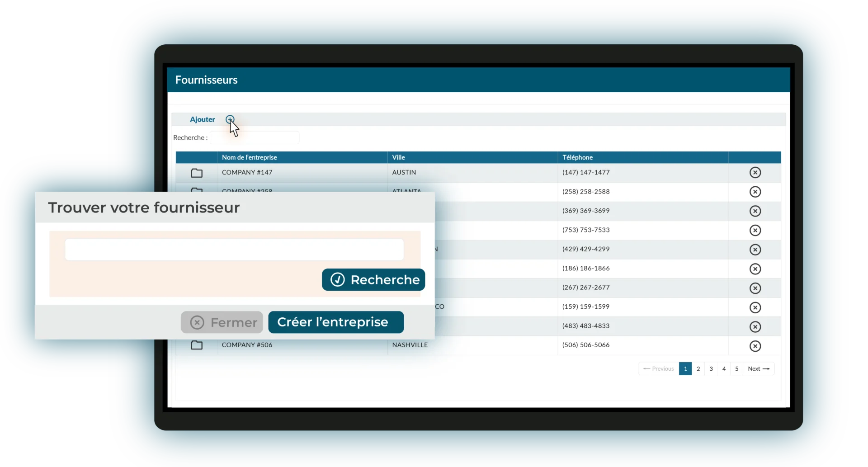Click phone number (147) 147-1477
868x467 pixels.
[586, 172]
